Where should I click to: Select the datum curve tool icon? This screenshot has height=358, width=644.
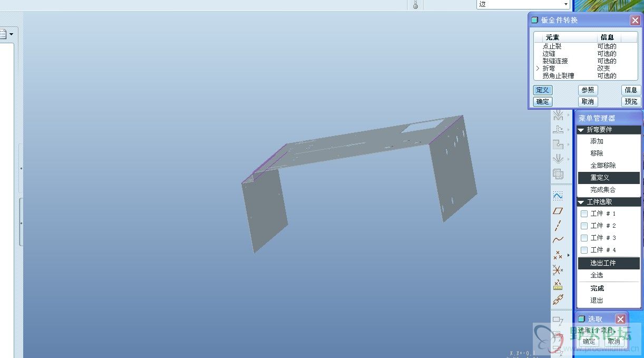pos(558,240)
